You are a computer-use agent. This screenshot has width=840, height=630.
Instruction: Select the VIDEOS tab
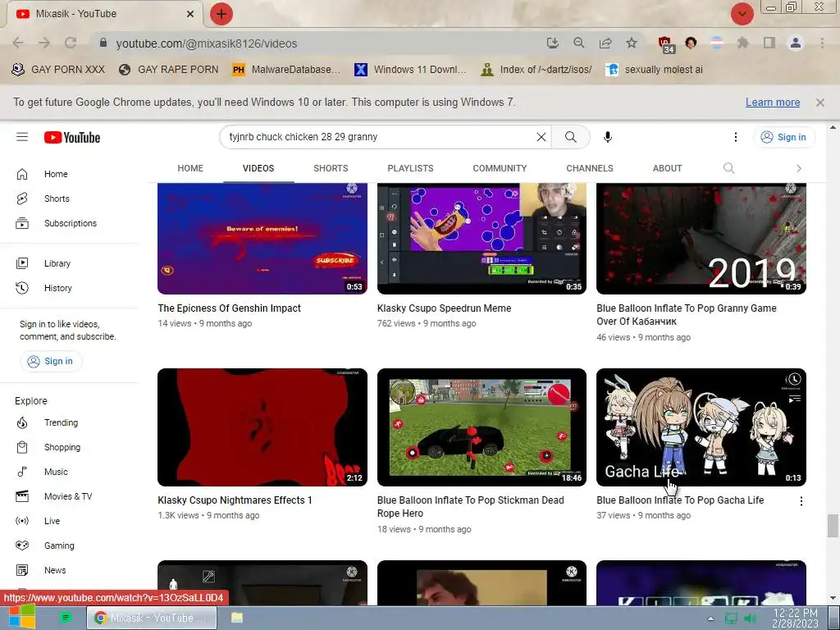point(258,168)
